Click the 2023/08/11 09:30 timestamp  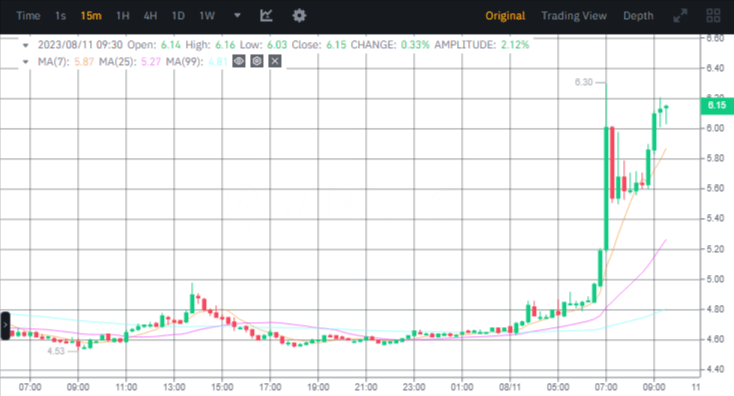coord(80,45)
